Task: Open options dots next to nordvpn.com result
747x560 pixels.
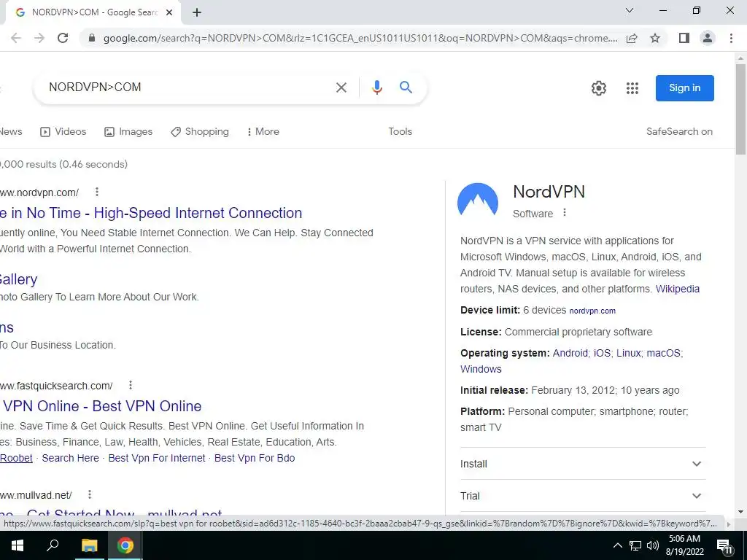Action: click(x=97, y=192)
